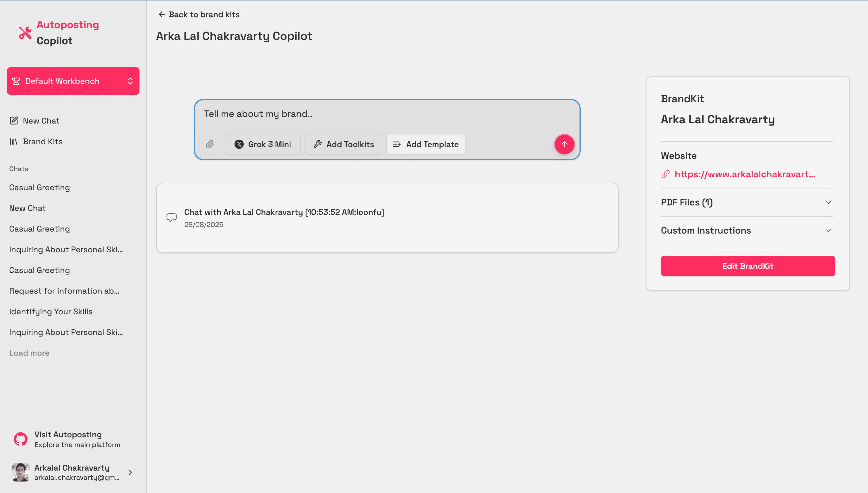Click the back arrow to brand kits
The height and width of the screenshot is (493, 868).
(162, 14)
